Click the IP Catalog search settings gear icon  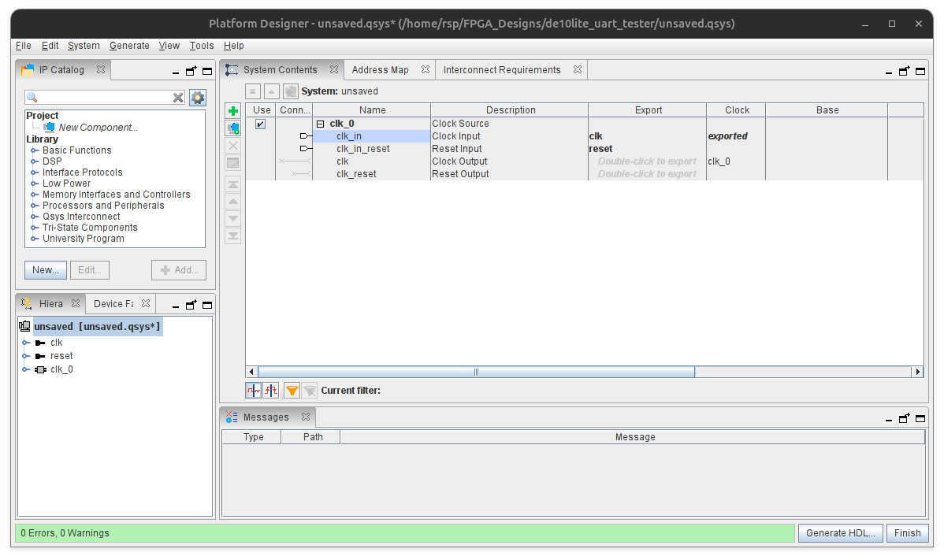[x=198, y=98]
